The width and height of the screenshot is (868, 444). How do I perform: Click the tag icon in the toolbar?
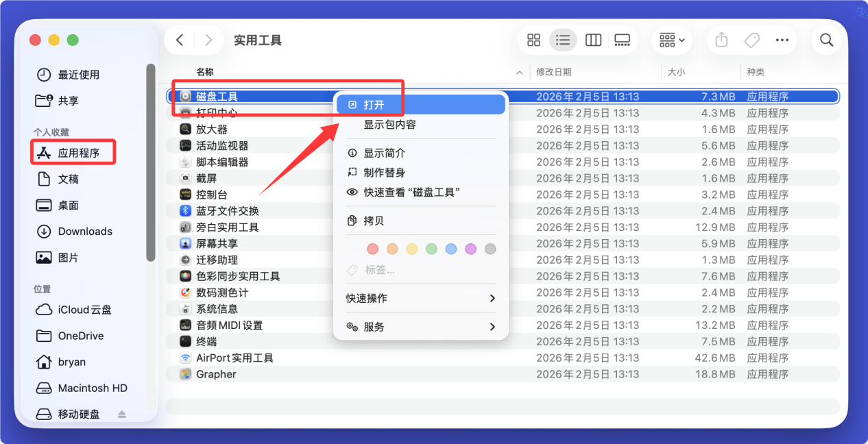click(x=751, y=40)
